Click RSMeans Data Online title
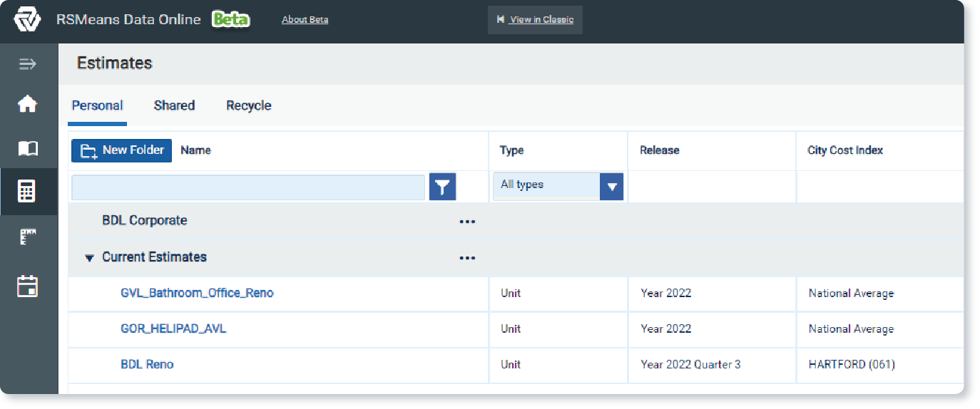This screenshot has width=980, height=409. click(128, 20)
